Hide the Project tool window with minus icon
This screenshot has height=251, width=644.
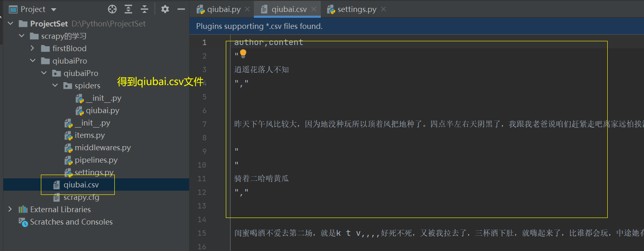(x=181, y=9)
